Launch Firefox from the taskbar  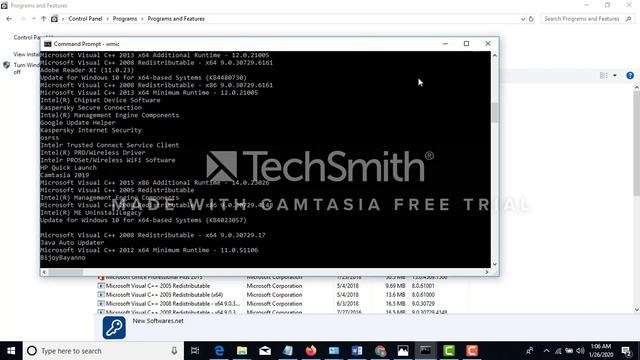click(311, 351)
